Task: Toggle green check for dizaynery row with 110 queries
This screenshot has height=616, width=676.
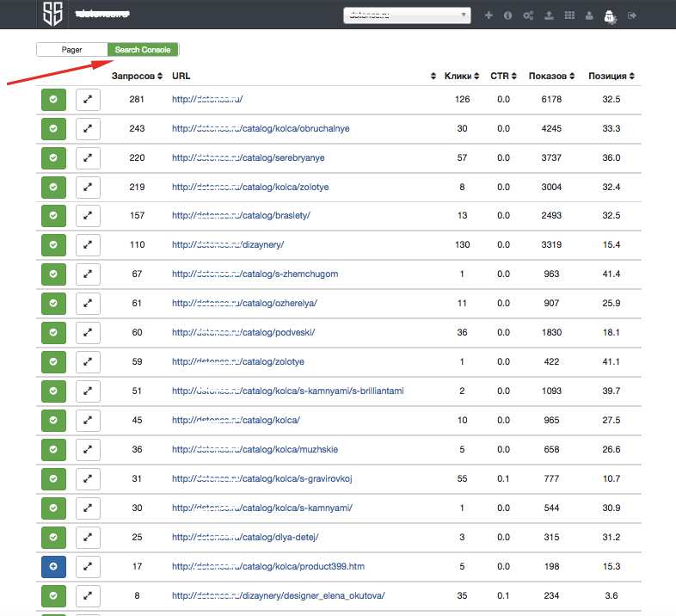Action: click(53, 245)
